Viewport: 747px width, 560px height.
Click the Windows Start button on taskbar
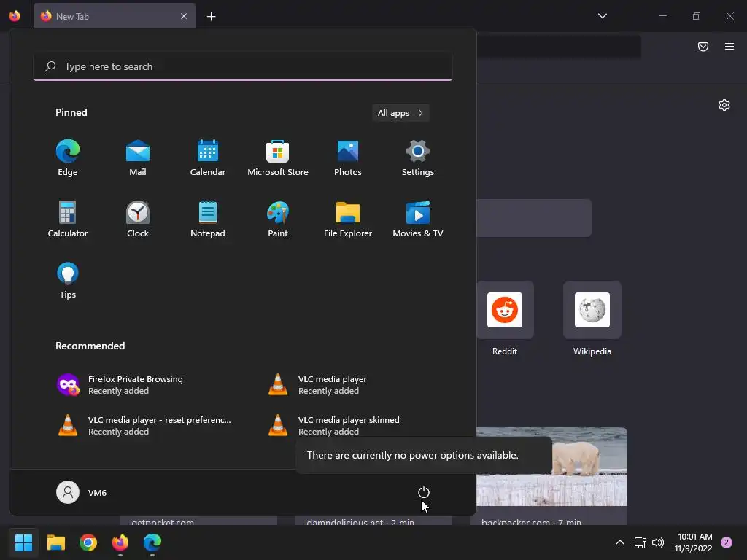(23, 542)
